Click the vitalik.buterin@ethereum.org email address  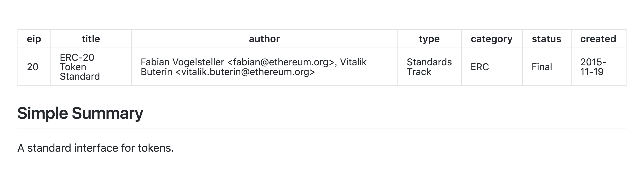click(x=245, y=72)
